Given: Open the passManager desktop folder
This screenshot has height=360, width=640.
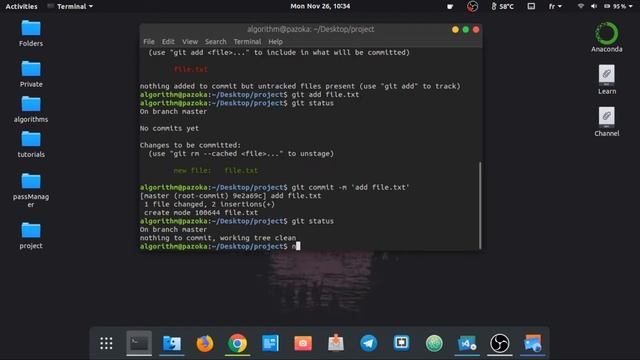Looking at the screenshot, I should pos(31,189).
